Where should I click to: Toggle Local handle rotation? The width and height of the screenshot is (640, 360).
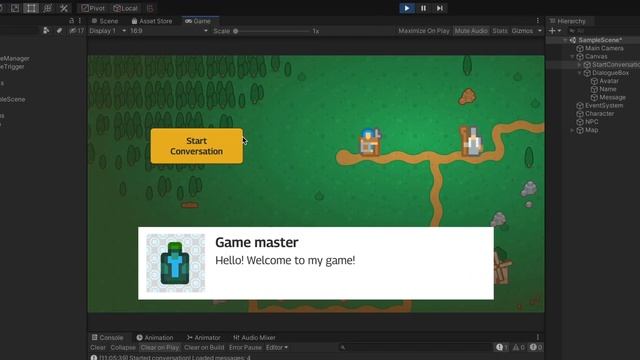(125, 8)
